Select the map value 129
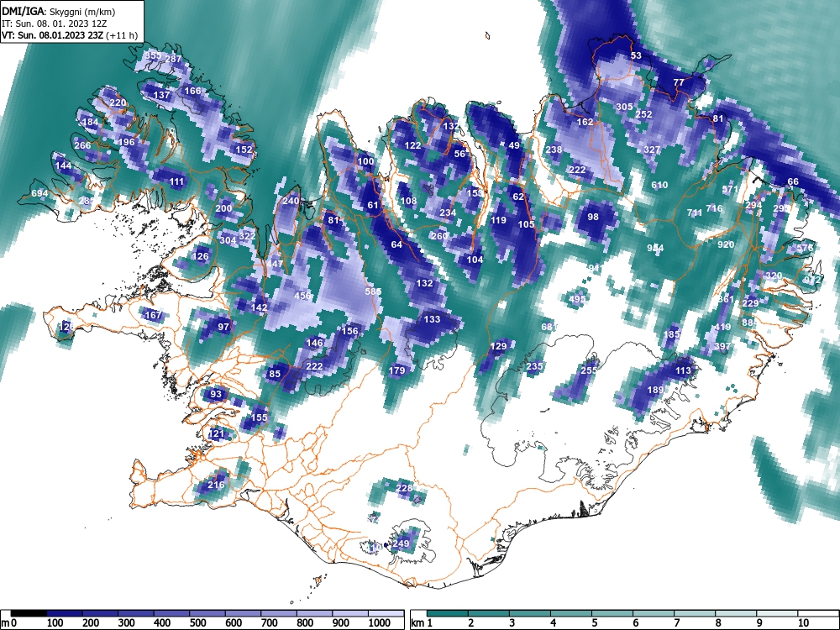The width and height of the screenshot is (840, 630). coord(498,346)
